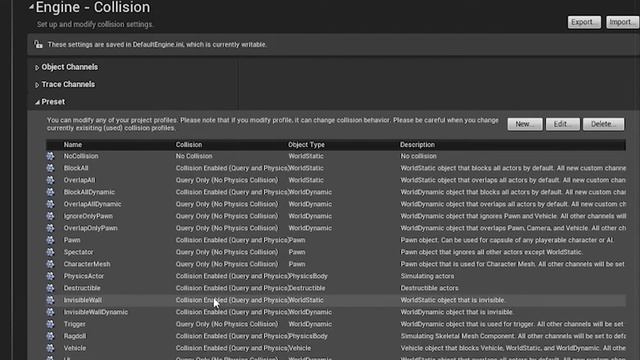Click the Ragdoll preset gear icon
640x360 pixels.
50,336
